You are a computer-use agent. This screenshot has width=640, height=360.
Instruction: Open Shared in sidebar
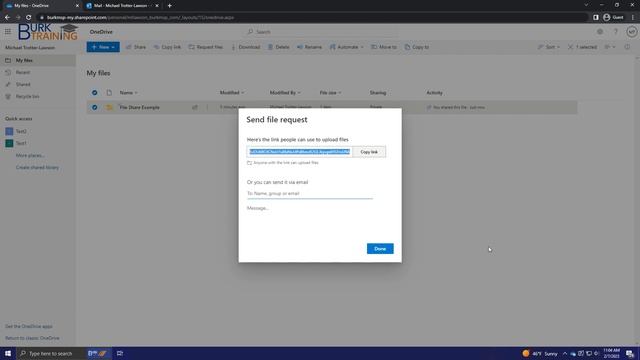[x=38, y=84]
